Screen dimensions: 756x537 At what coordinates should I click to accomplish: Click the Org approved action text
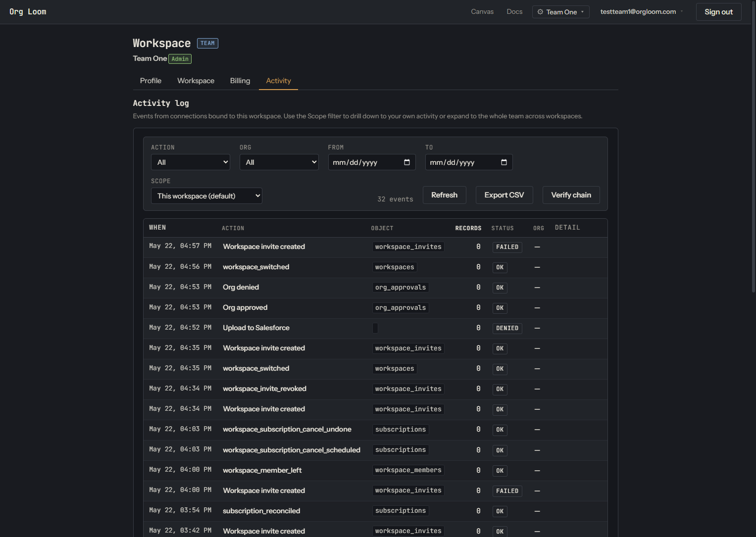(x=245, y=307)
